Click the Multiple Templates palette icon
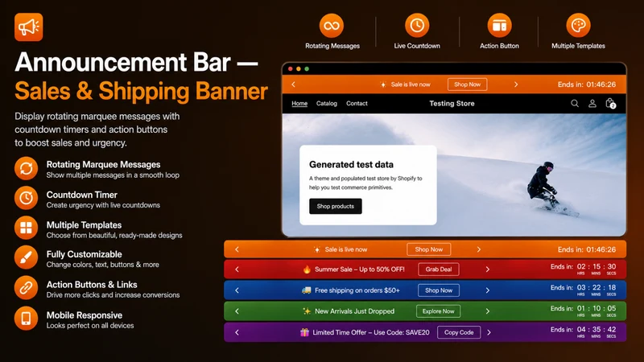Viewport: 644px width, 362px height. click(x=578, y=26)
